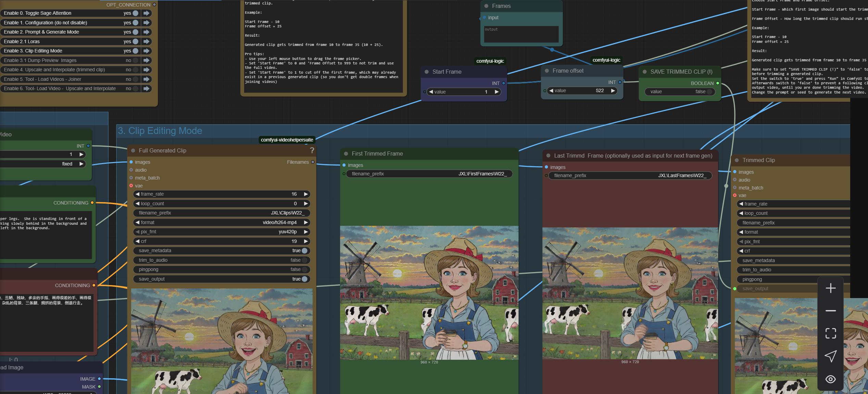Image resolution: width=868 pixels, height=394 pixels.
Task: Open the pix_fmt yuv420p dropdown
Action: pos(287,232)
